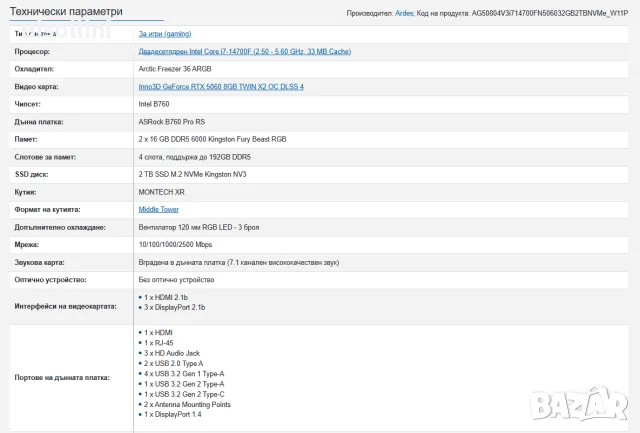
Task: Select the 'Памет:' label
Action: [26, 140]
